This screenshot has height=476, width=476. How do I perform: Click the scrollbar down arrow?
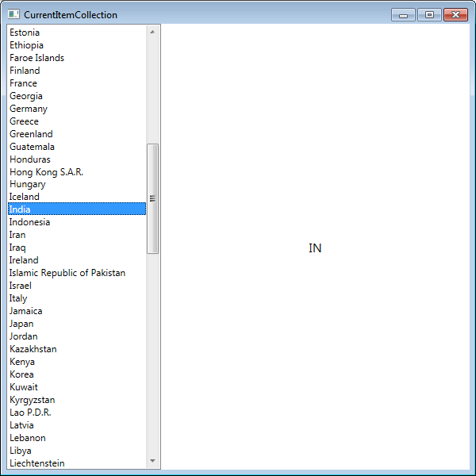click(152, 461)
